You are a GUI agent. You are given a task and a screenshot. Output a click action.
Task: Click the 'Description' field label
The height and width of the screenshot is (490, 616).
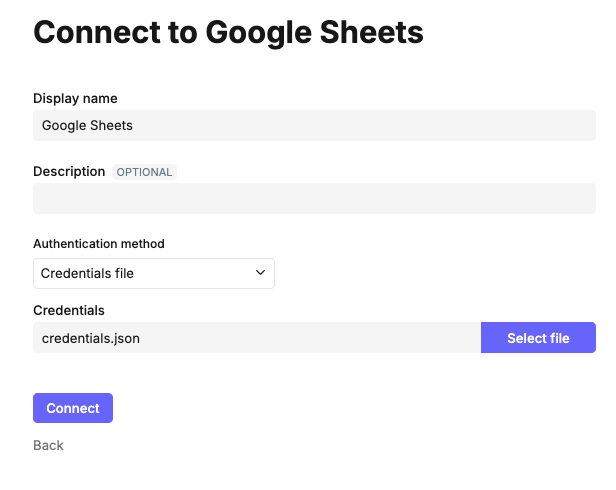(69, 171)
